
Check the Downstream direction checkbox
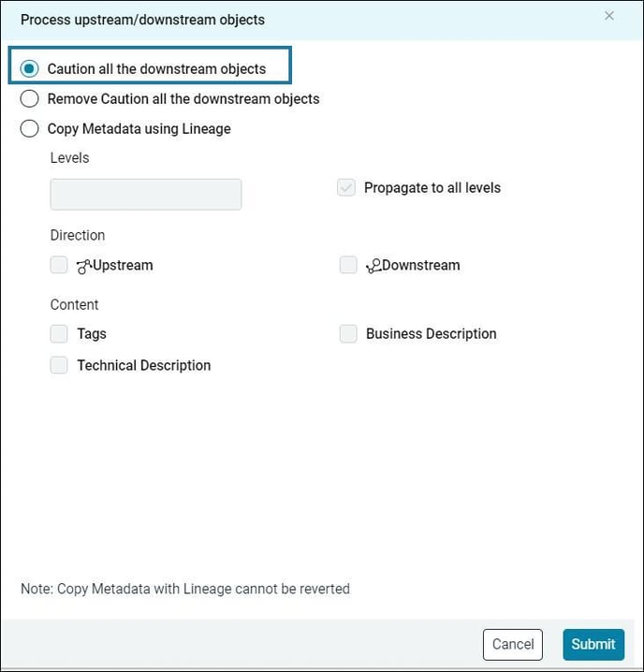click(x=348, y=265)
